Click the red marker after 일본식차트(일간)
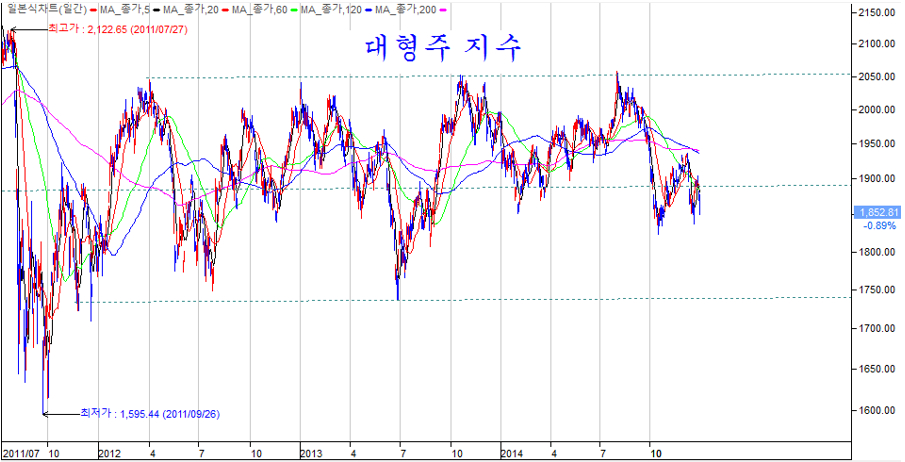 92,10
